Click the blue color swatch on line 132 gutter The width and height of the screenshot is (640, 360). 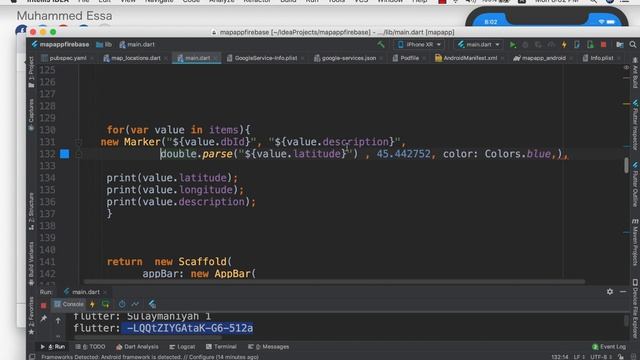point(64,154)
